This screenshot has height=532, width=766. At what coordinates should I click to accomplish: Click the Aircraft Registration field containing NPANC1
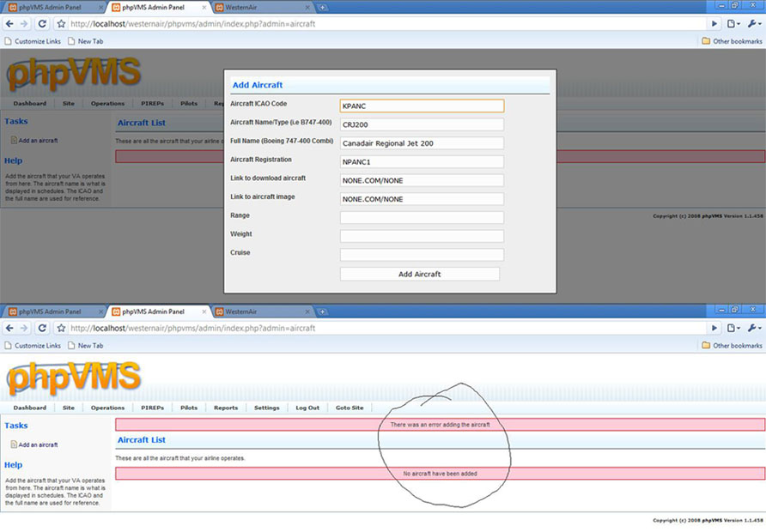point(423,161)
